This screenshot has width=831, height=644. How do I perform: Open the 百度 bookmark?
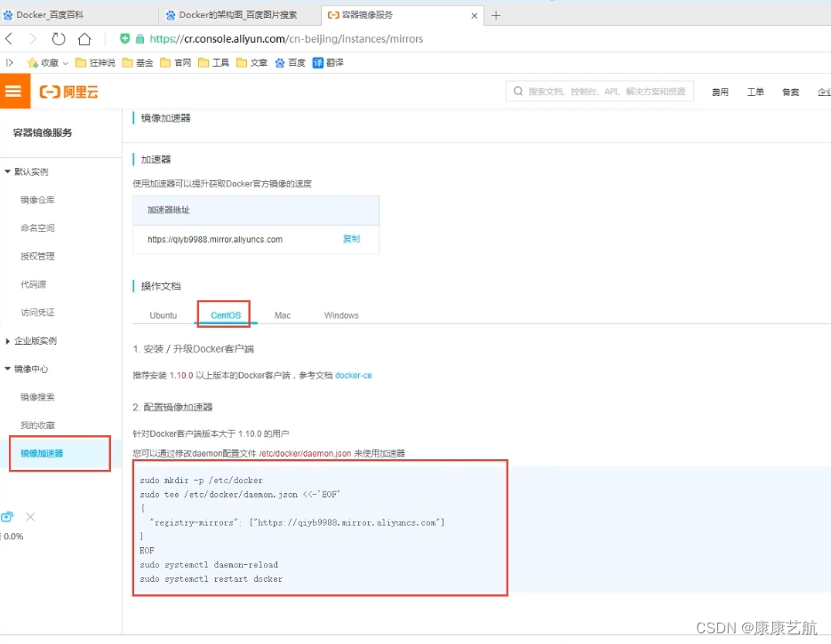tap(290, 62)
